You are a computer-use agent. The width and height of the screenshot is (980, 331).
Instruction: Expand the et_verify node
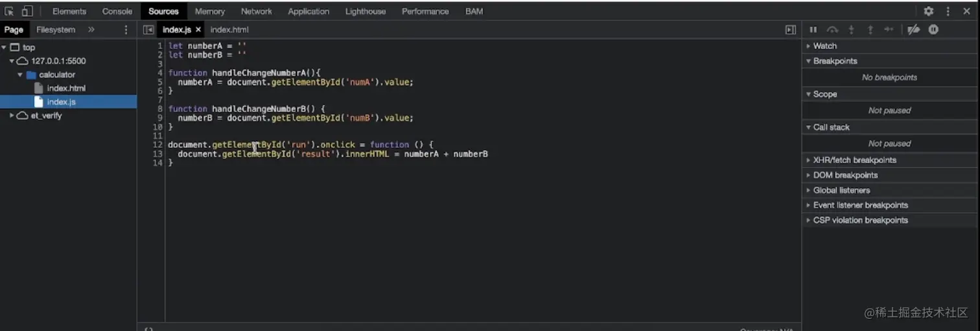click(12, 116)
